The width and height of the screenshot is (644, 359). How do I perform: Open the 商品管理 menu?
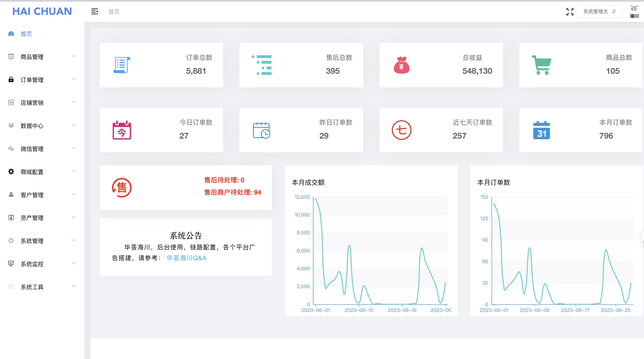click(42, 57)
